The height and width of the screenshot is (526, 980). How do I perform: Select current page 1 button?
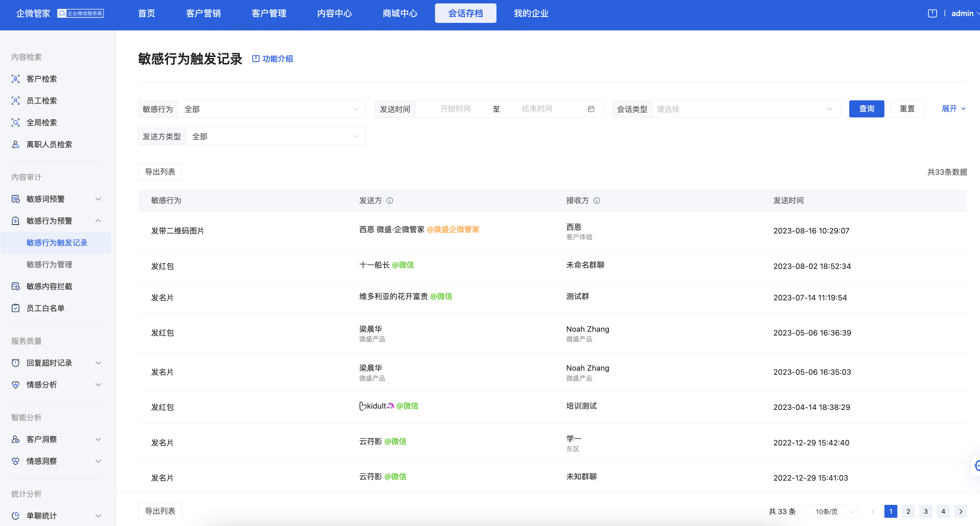(891, 511)
